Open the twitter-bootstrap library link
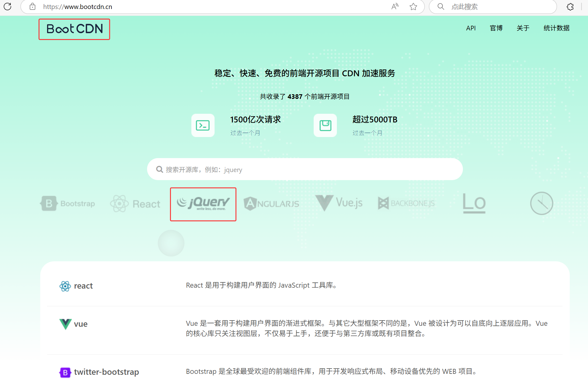Image resolution: width=588 pixels, height=385 pixels. pos(106,372)
